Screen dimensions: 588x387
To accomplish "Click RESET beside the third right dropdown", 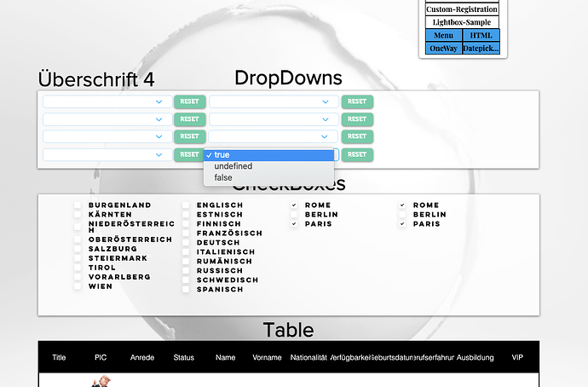I will [357, 136].
